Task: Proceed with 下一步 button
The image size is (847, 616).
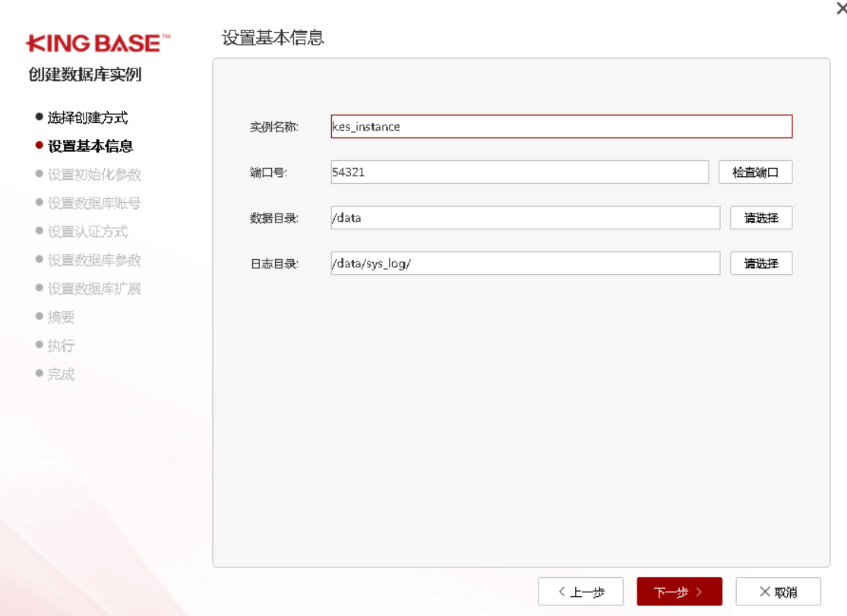Action: pyautogui.click(x=679, y=592)
